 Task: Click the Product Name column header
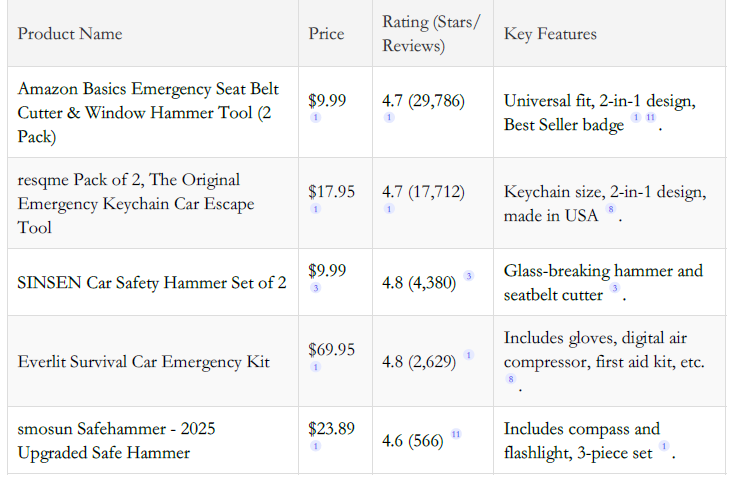(x=70, y=34)
